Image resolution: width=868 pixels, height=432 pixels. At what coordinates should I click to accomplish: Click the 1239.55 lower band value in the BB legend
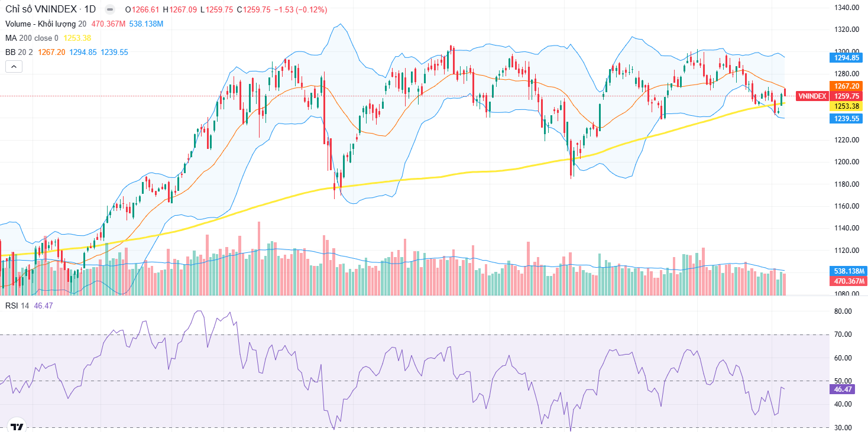(x=114, y=52)
